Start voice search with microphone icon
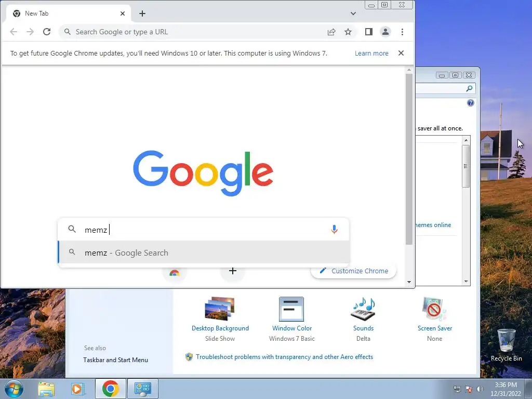Screen dimensions: 532x399 tap(334, 230)
